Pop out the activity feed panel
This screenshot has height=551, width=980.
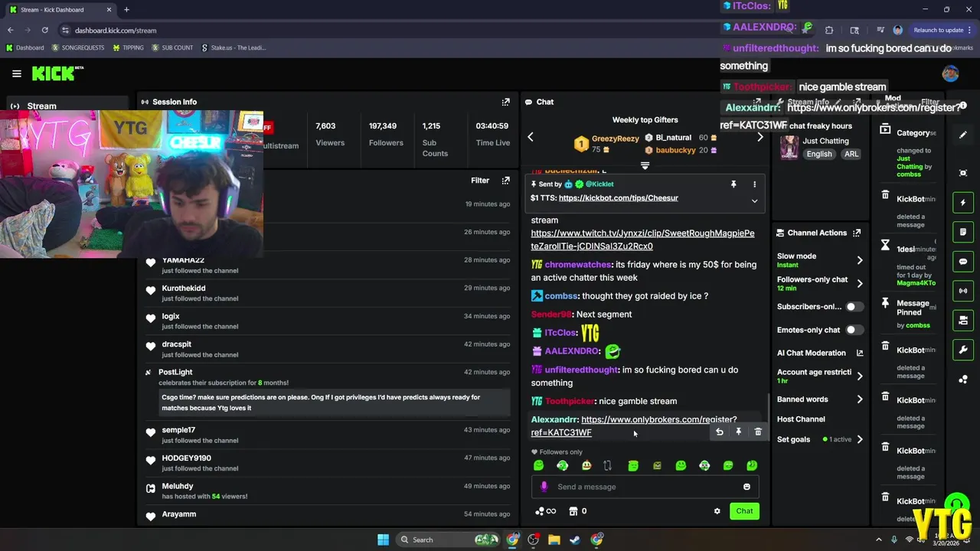pos(505,181)
